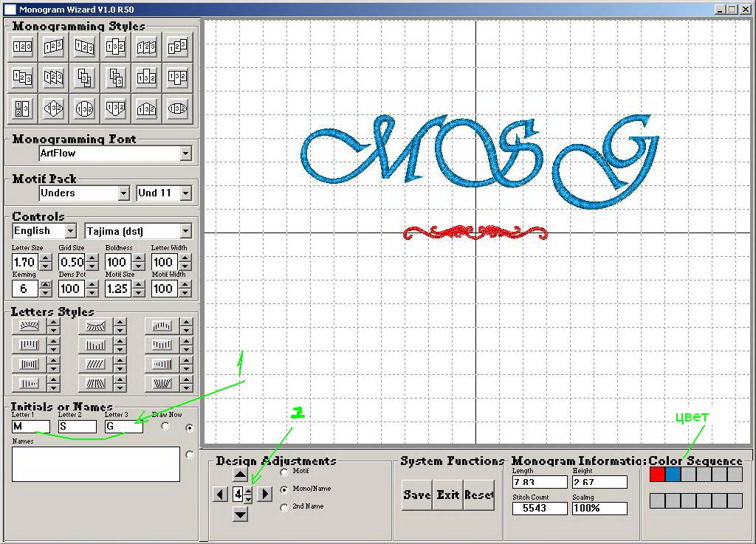Select the oval-shaped 1 3 2 monogram style
This screenshot has width=756, height=544.
pyautogui.click(x=177, y=109)
